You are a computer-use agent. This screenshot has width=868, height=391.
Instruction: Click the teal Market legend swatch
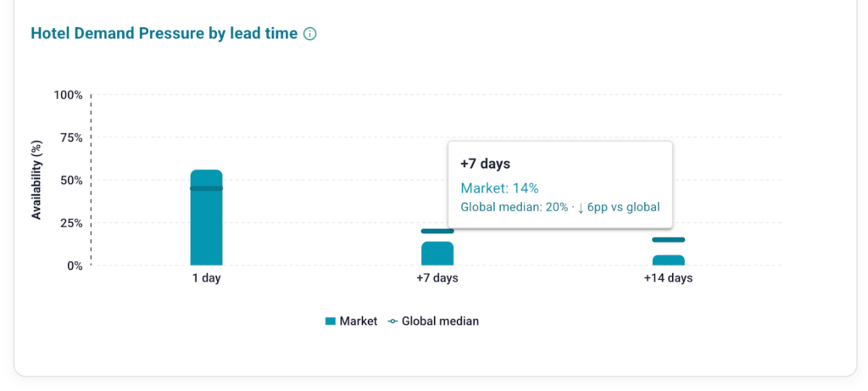point(331,321)
